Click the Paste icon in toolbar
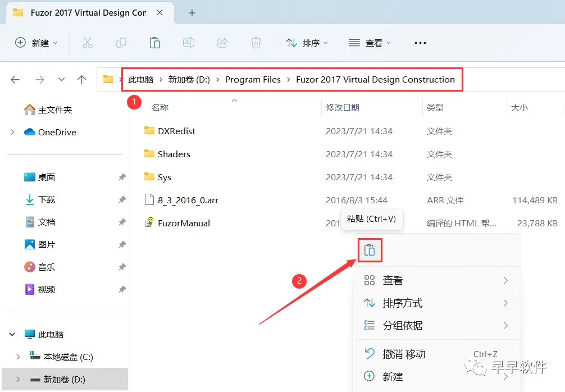Viewport: 565px width, 392px height. (x=155, y=43)
